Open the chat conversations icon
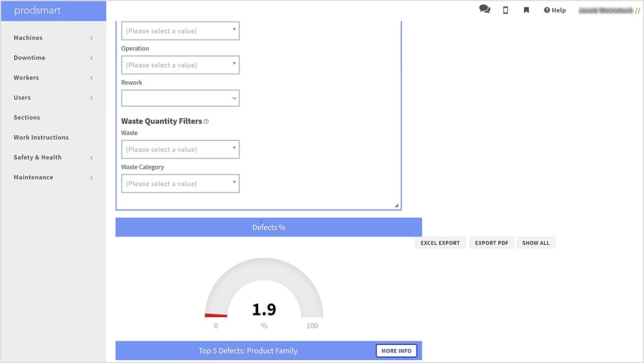 484,9
